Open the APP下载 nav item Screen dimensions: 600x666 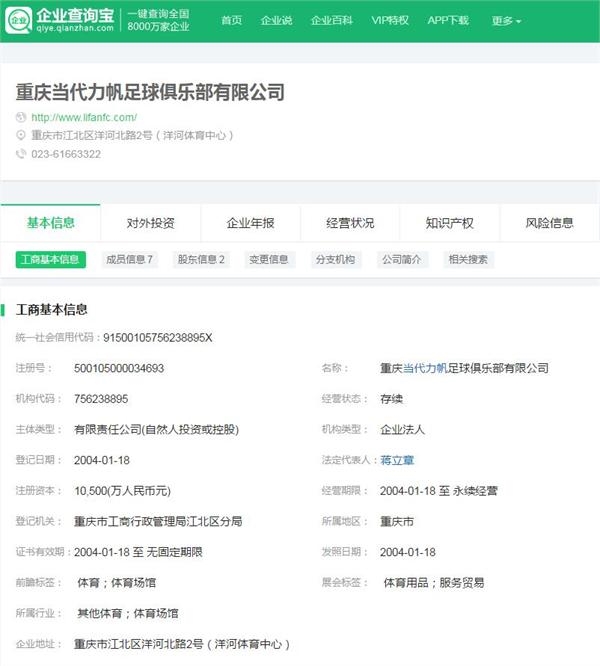tap(448, 20)
